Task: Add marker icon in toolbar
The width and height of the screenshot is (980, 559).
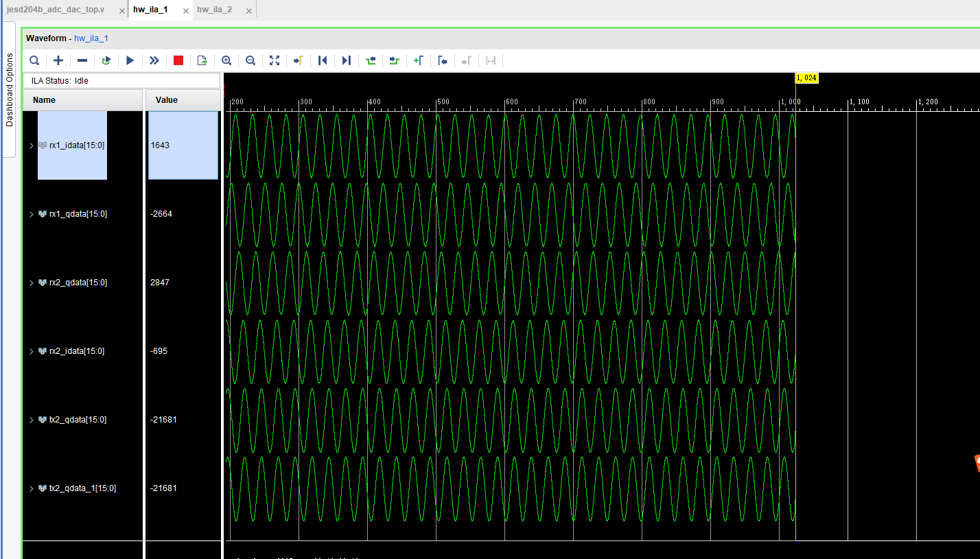Action: pyautogui.click(x=419, y=60)
